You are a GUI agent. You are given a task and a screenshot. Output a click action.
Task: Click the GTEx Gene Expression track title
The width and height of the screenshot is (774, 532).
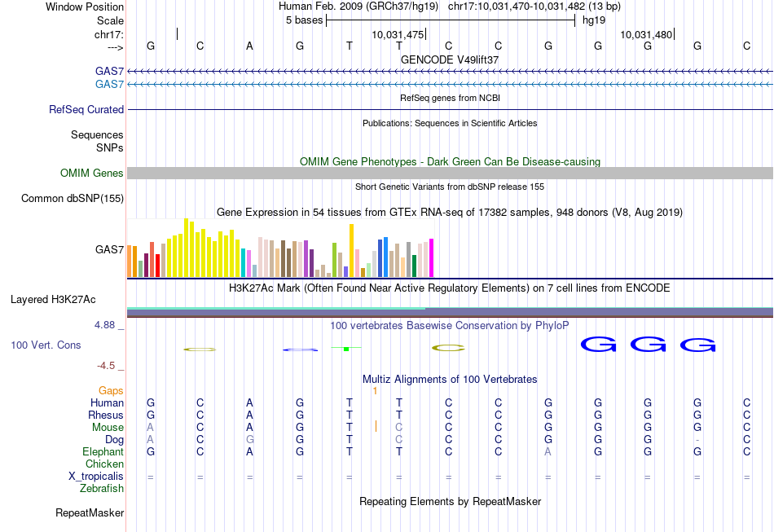click(450, 212)
